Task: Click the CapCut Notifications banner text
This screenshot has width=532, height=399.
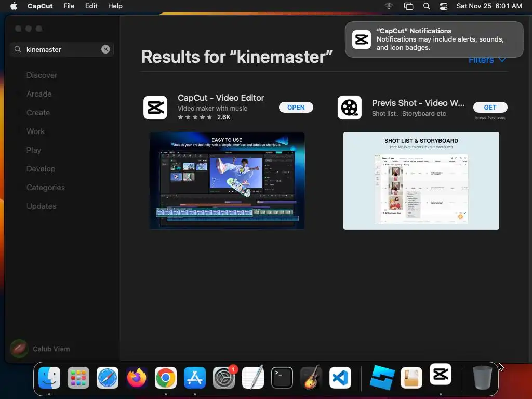Action: point(440,39)
